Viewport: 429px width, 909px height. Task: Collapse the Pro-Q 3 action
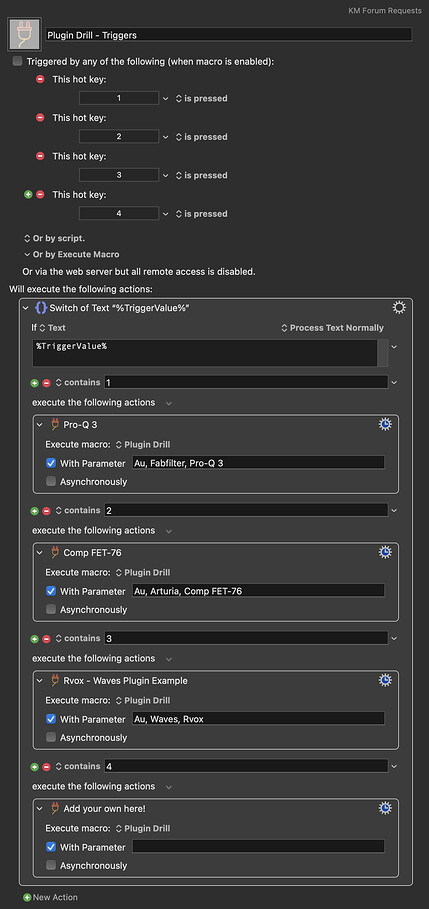[x=40, y=425]
